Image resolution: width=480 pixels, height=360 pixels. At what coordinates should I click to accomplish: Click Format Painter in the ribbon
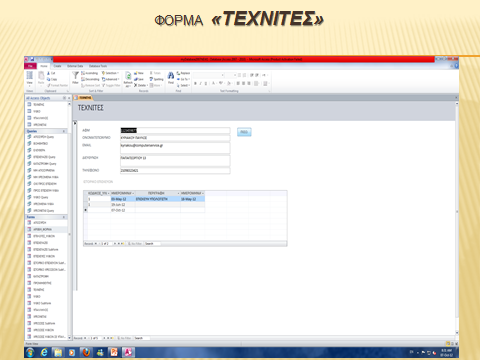[57, 85]
